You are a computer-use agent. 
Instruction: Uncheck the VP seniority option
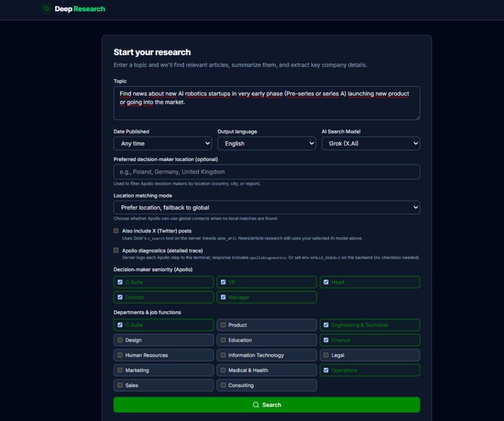click(223, 282)
